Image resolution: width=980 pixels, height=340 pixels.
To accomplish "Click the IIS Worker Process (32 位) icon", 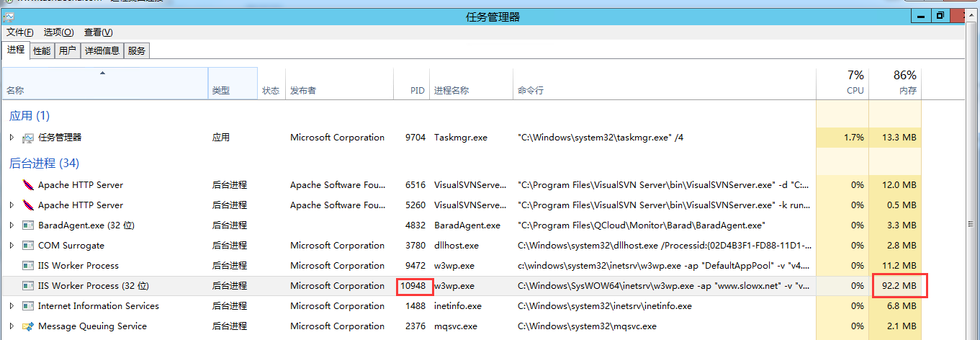I will point(28,286).
